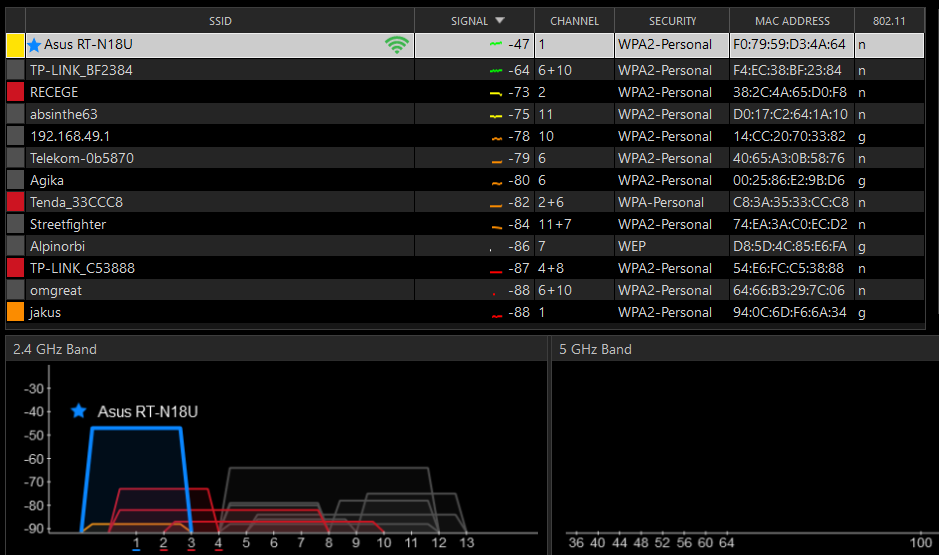The width and height of the screenshot is (939, 555).
Task: Click MAC address D8:5D:4C:85:E6:FA
Action: click(x=790, y=246)
